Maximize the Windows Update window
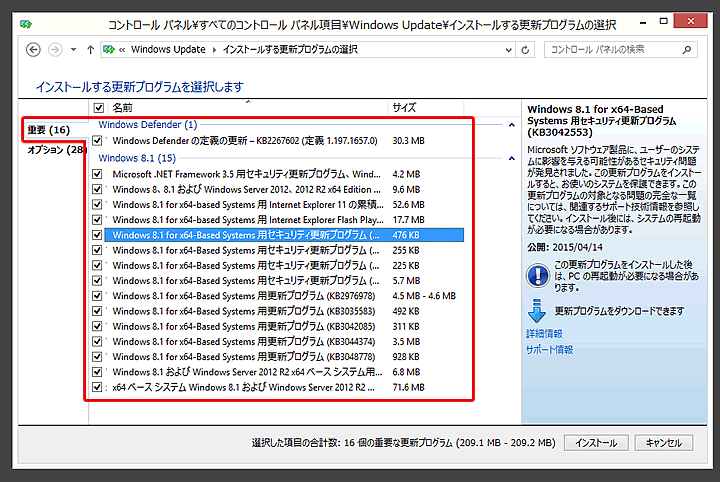 (664, 21)
